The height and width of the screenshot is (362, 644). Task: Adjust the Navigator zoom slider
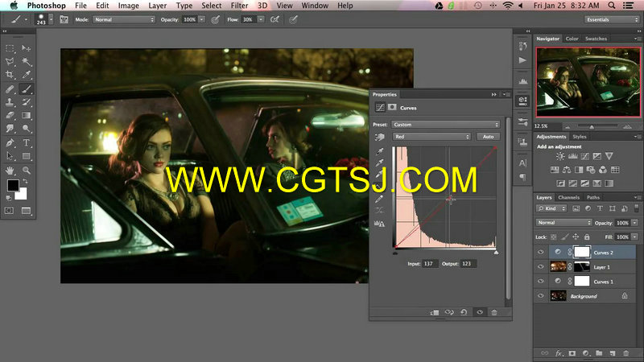pyautogui.click(x=592, y=126)
